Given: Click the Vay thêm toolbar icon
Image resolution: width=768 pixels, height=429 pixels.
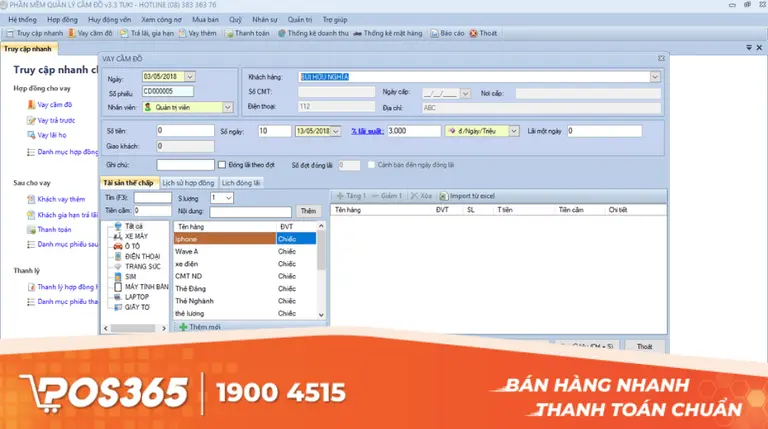Looking at the screenshot, I should click(x=182, y=33).
